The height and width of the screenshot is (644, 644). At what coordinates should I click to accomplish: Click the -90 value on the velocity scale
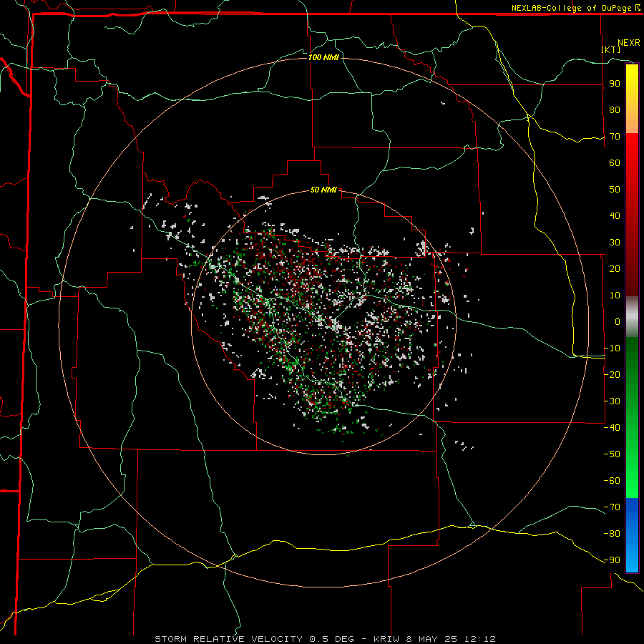(x=612, y=560)
